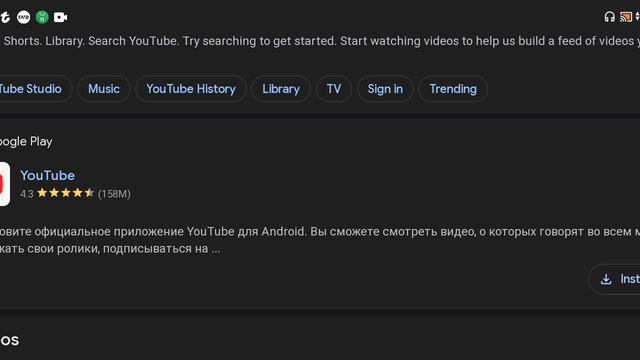
Task: Click the Install button
Action: coord(614,279)
